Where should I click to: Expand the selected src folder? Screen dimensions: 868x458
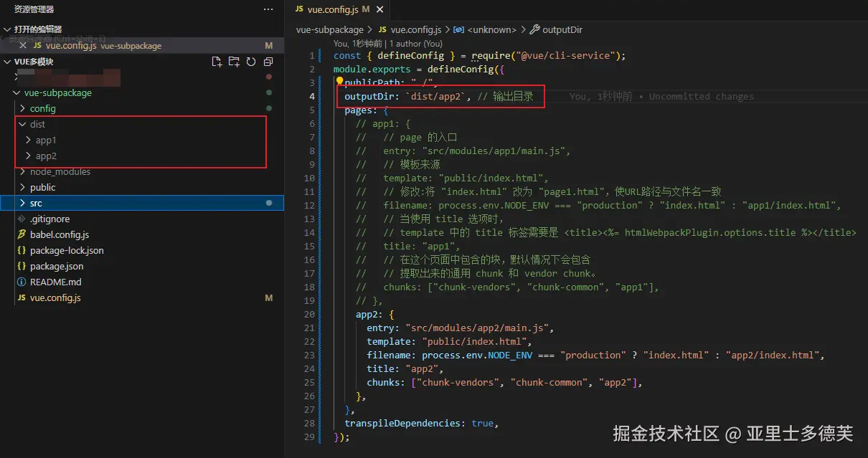click(x=23, y=203)
